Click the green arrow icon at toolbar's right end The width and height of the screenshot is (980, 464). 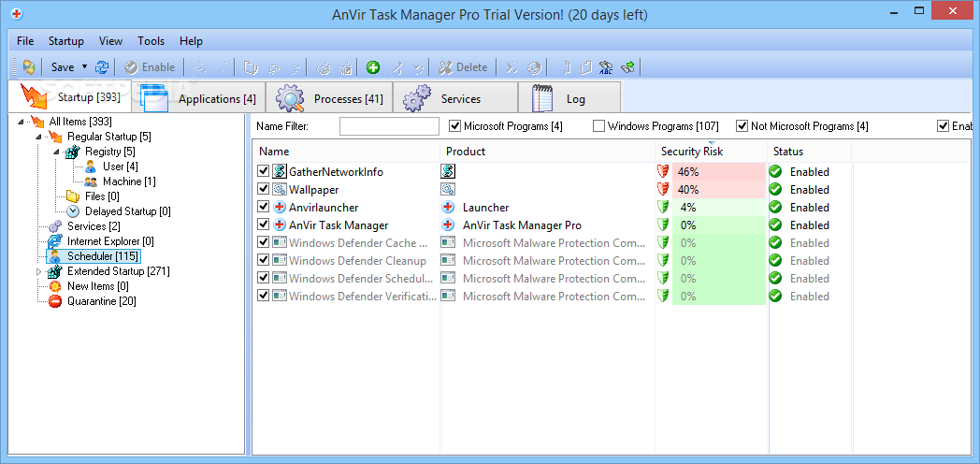628,67
